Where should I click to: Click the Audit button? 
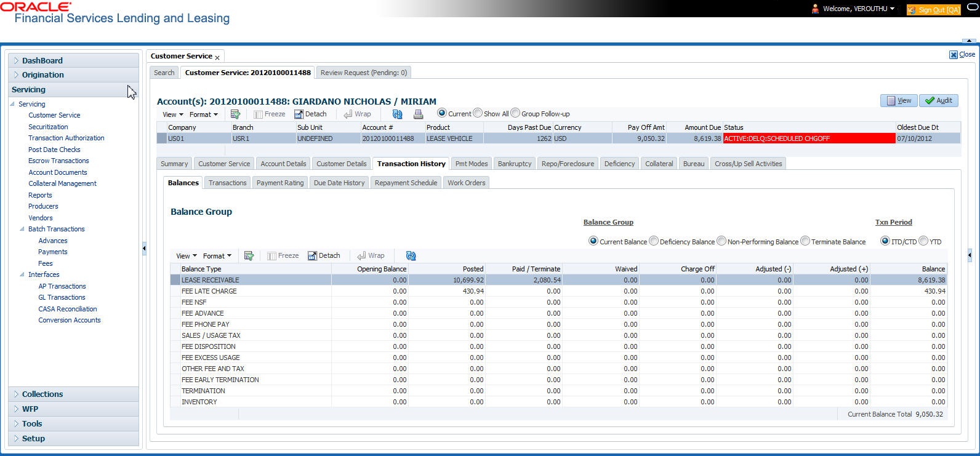pos(939,100)
